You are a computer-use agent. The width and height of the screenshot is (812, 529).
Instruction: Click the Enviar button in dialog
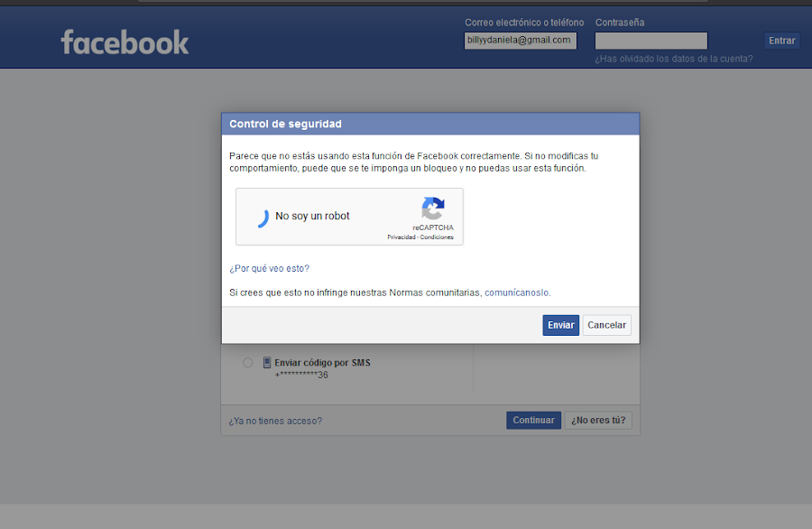[x=561, y=325]
